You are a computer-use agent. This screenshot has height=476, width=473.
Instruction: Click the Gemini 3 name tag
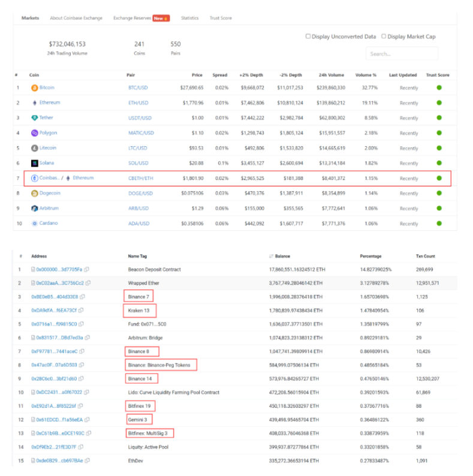137,420
